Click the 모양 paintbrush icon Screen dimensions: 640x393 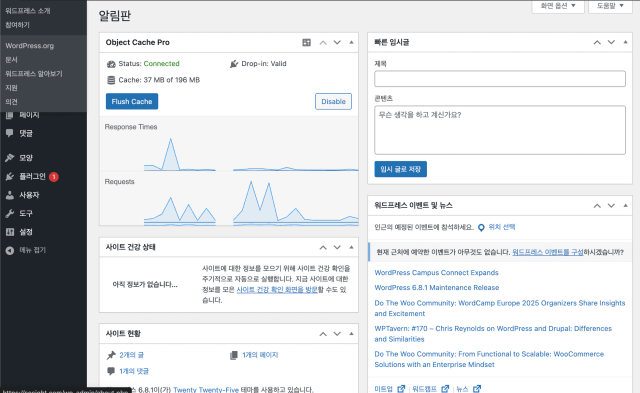click(10, 158)
